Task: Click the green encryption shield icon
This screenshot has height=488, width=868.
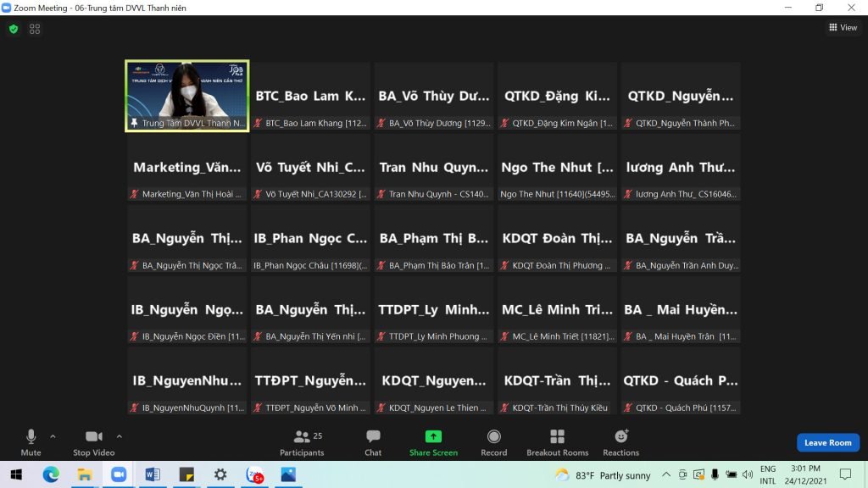Action: pyautogui.click(x=13, y=29)
